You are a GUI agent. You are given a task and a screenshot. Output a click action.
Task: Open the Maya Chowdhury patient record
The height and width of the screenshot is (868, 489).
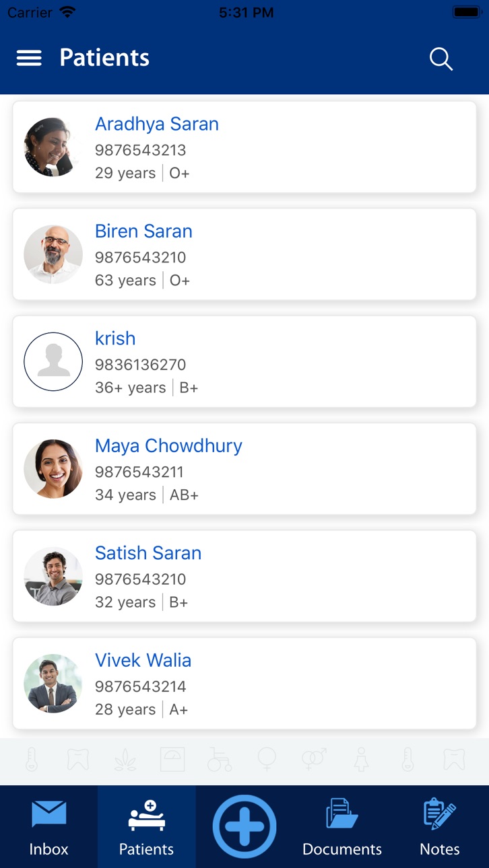[244, 469]
